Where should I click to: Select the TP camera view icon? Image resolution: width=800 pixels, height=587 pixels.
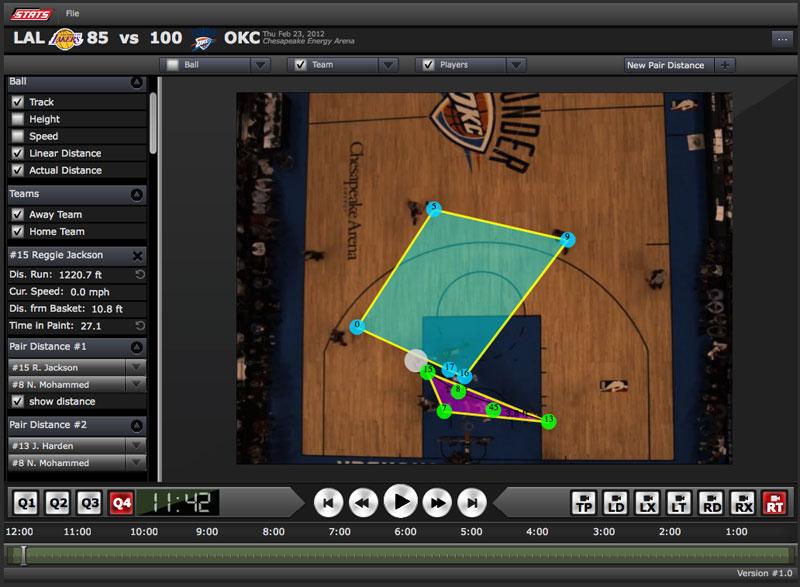click(584, 502)
